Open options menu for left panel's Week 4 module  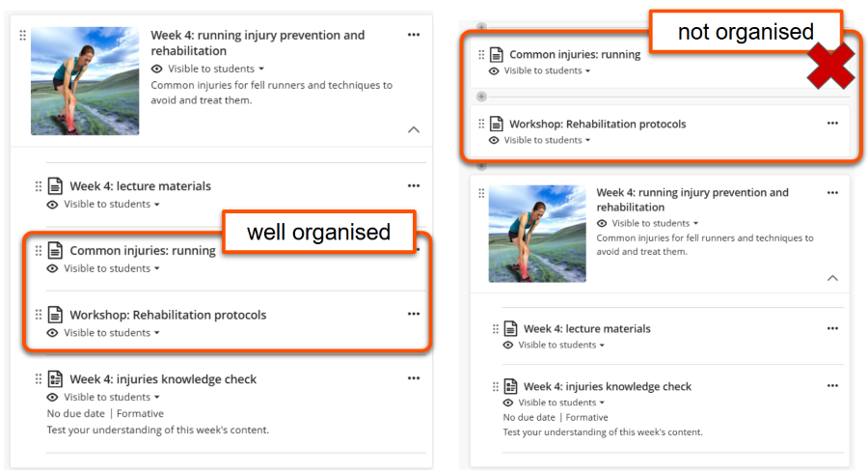[414, 35]
